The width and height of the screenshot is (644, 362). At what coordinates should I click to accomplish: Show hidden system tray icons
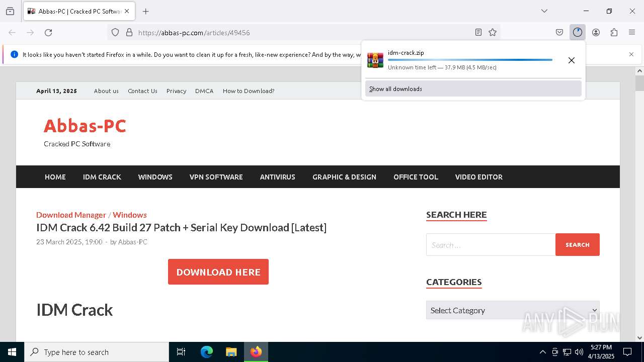(x=542, y=352)
